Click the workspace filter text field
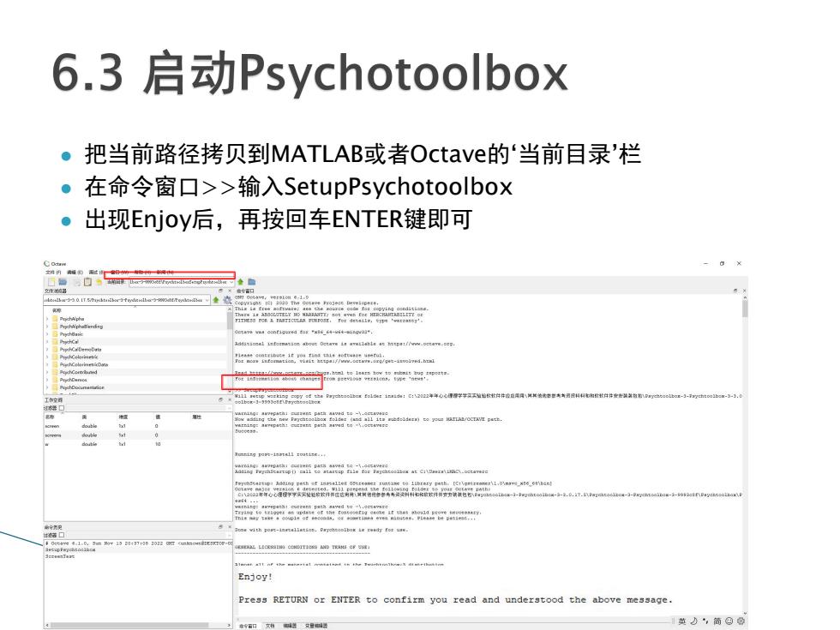840x630 pixels. tap(148, 408)
